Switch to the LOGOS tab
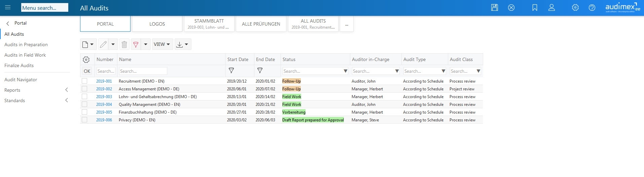The width and height of the screenshot is (644, 177). (x=157, y=24)
